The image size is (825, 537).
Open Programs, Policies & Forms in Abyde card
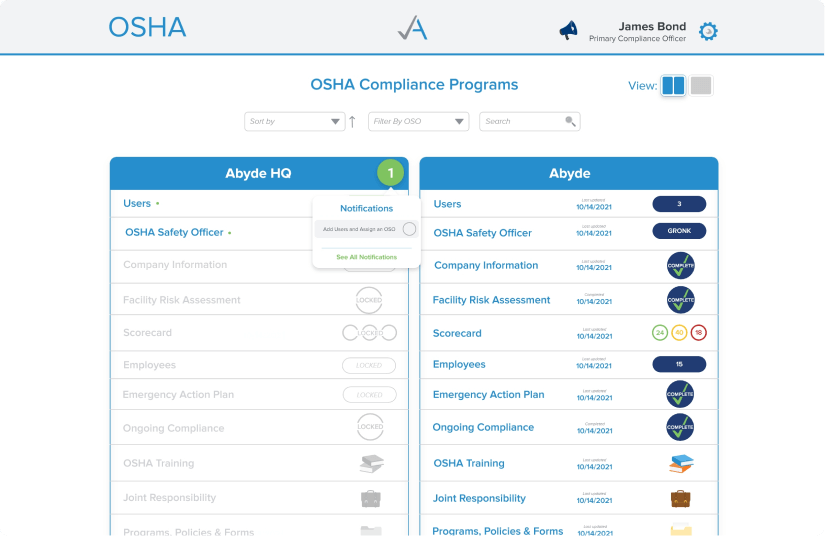498,531
